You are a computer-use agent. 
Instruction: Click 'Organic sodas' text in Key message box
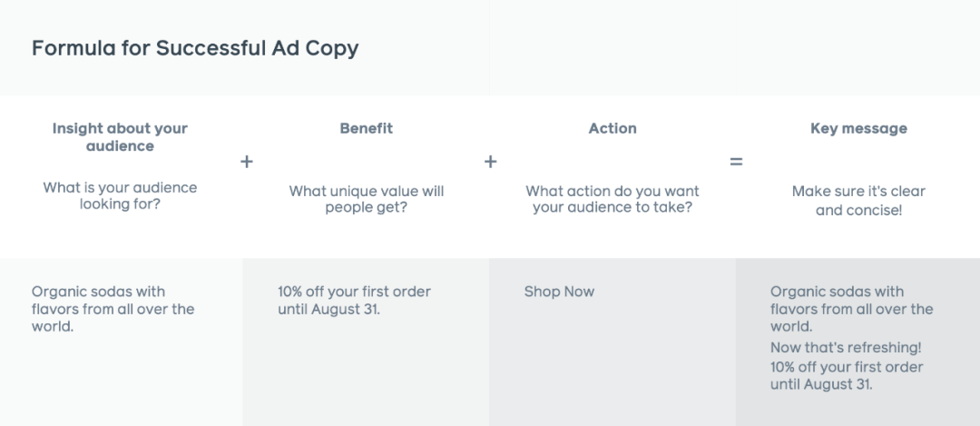click(851, 309)
